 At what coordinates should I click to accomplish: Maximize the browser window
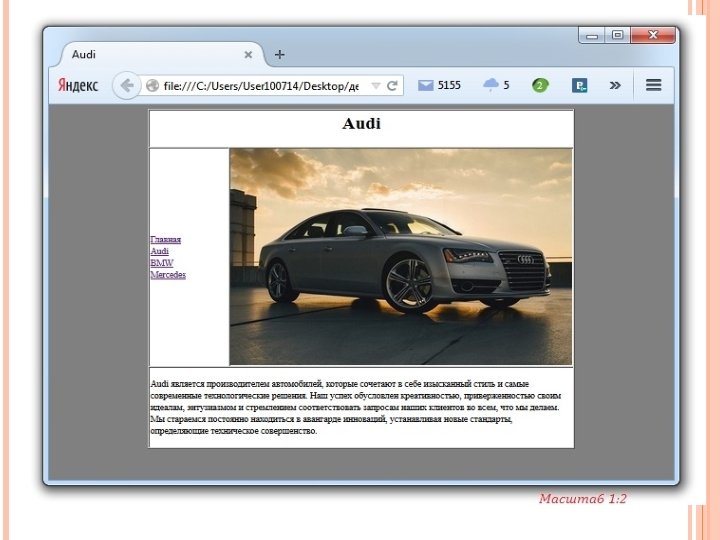(618, 35)
